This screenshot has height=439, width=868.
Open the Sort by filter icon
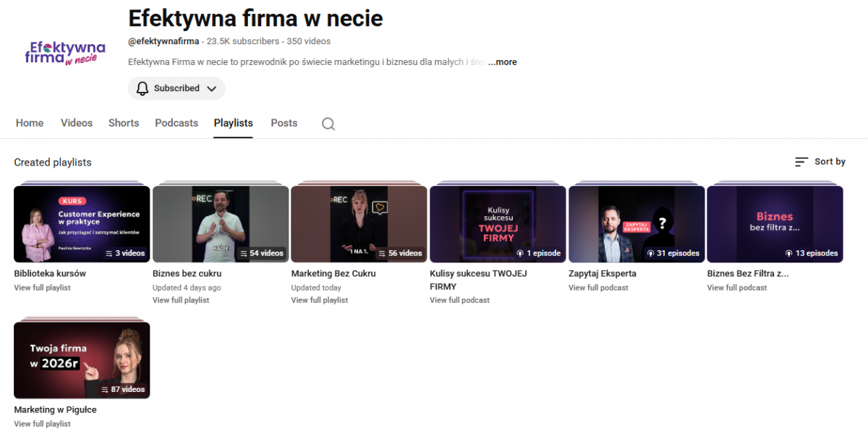click(x=800, y=161)
